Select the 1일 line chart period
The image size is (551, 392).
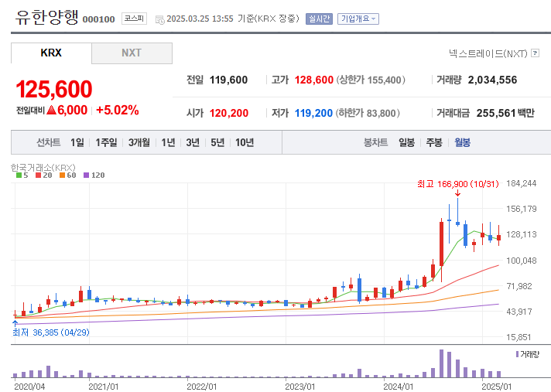click(x=77, y=142)
